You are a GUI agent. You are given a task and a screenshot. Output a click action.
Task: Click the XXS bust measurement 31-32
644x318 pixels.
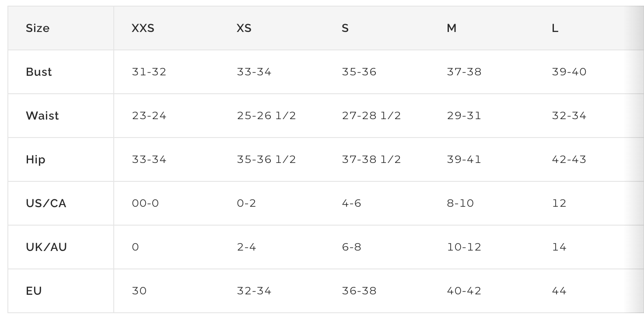pos(149,72)
